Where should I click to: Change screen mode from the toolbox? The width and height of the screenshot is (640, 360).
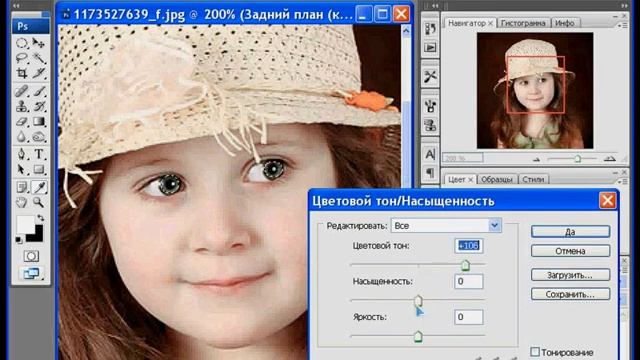tap(31, 273)
